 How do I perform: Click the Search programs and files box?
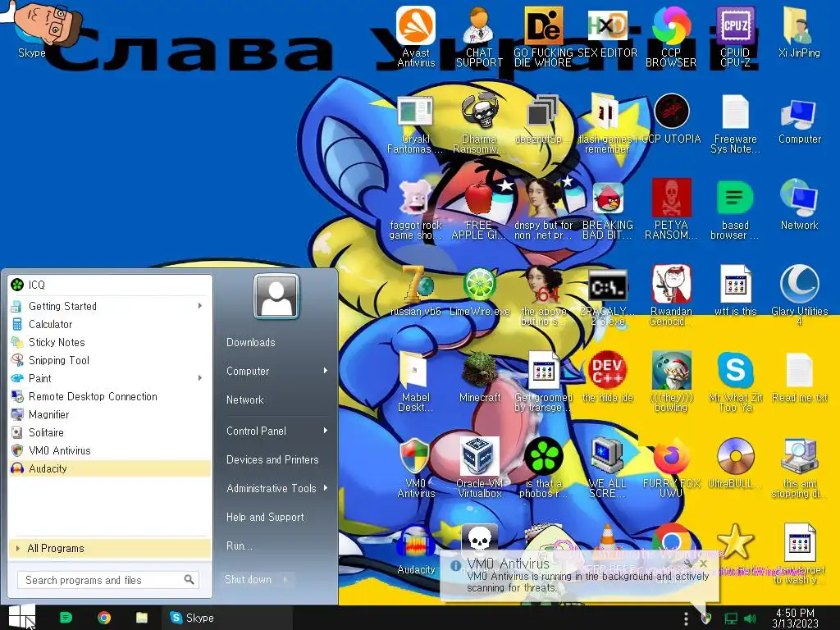click(108, 580)
